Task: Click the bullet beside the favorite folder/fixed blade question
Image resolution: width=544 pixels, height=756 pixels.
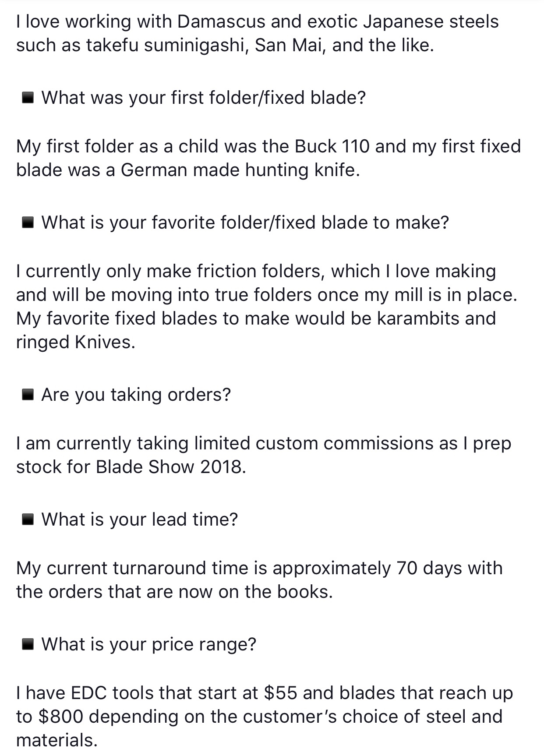Action: point(28,223)
